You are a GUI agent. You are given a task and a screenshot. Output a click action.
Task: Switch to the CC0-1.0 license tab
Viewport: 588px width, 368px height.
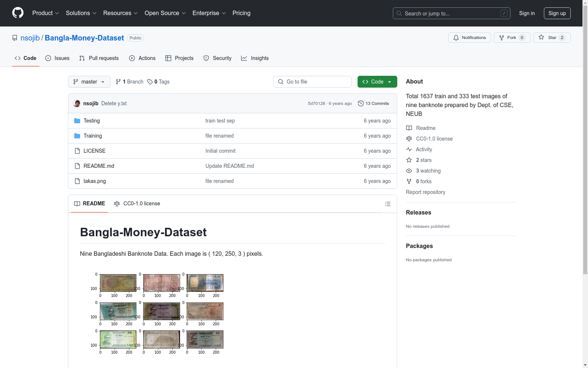[x=137, y=204]
